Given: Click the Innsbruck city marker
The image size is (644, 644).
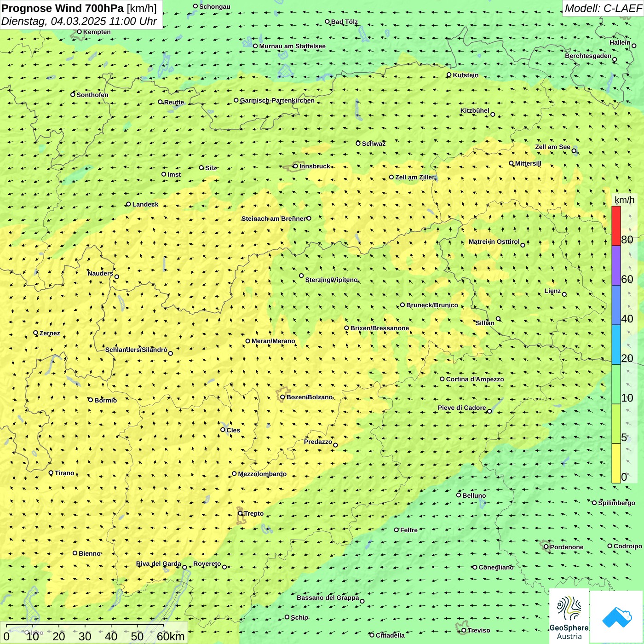Looking at the screenshot, I should (296, 166).
